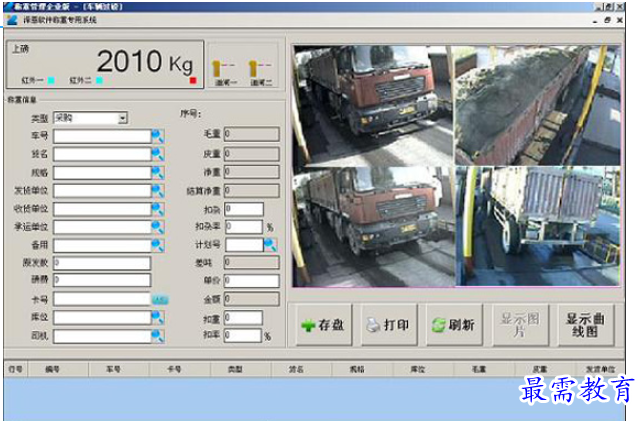Viewport: 643px width, 421px height.
Task: Click the 皮重 value box
Action: coord(252,154)
